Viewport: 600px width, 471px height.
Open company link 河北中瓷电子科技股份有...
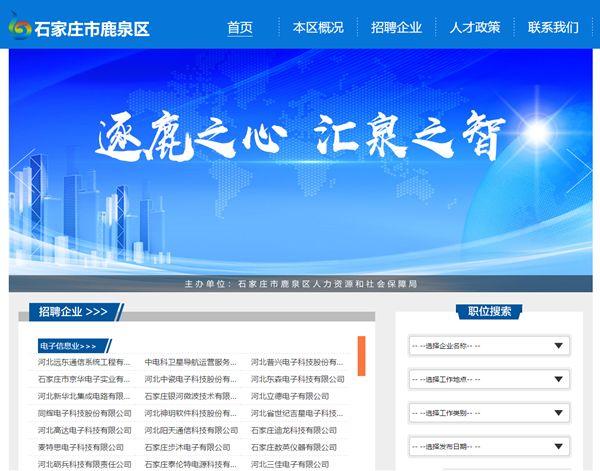tap(190, 379)
